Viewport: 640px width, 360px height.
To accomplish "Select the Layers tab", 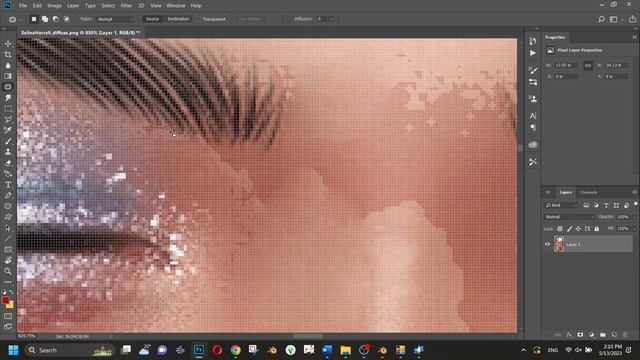I will (x=565, y=192).
